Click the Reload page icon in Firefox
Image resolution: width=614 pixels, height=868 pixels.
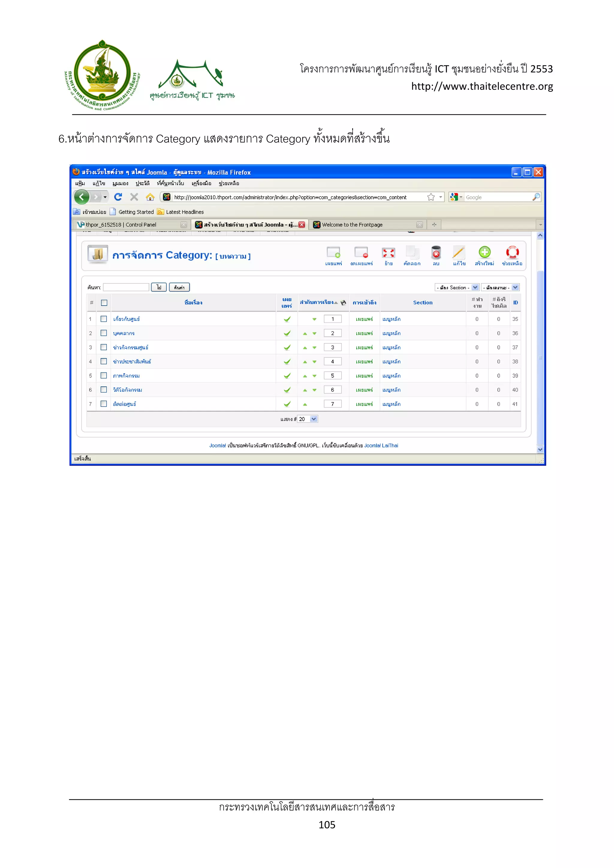tap(118, 197)
